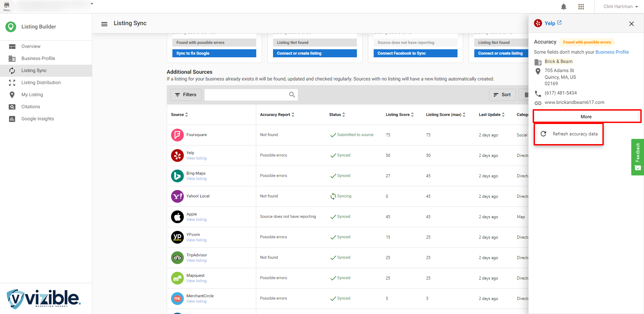Click the hamburger menu next to Listing Sync
The image size is (644, 314).
104,24
